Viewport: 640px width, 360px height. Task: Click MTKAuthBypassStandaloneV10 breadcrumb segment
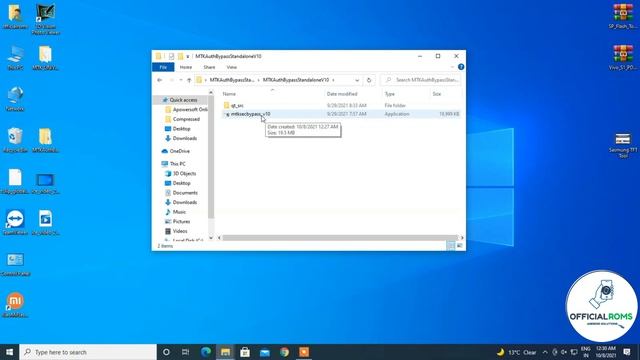(x=296, y=80)
